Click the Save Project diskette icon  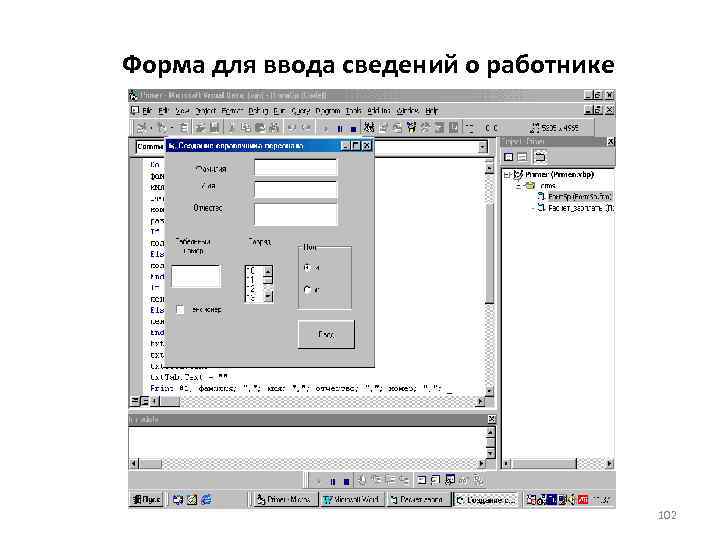214,128
